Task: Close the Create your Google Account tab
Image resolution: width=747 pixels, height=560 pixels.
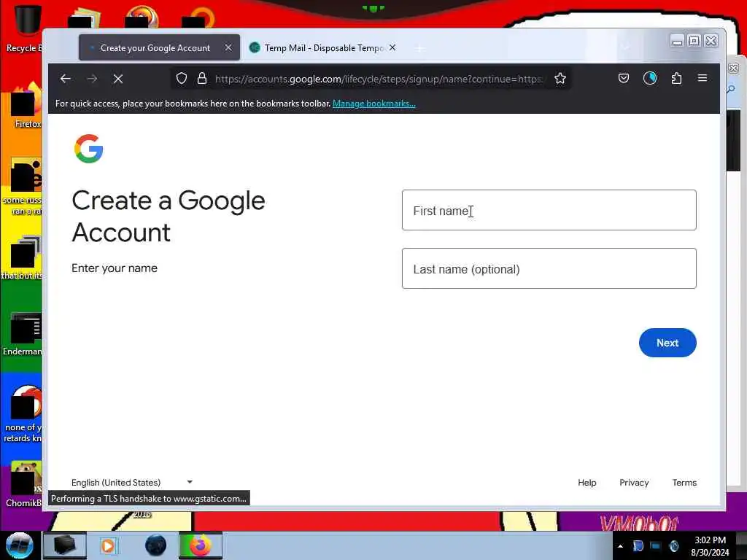Action: coord(228,47)
